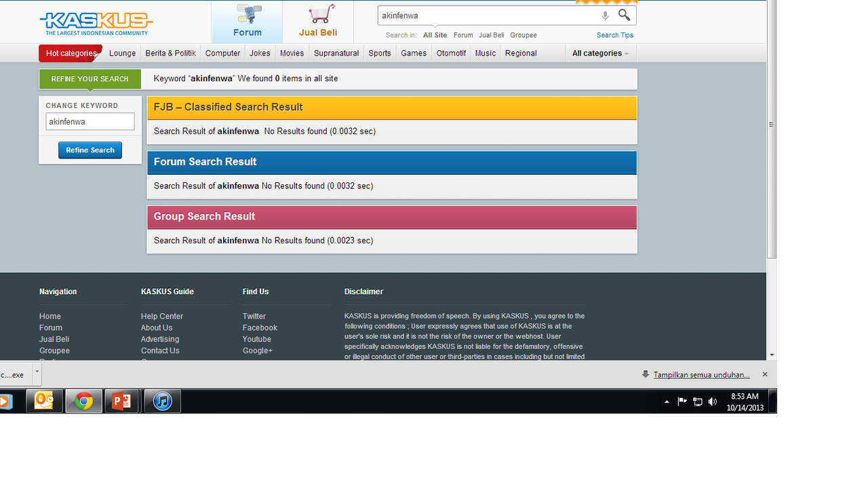Open the Help Center link
Screen dimensions: 868x488
162,317
